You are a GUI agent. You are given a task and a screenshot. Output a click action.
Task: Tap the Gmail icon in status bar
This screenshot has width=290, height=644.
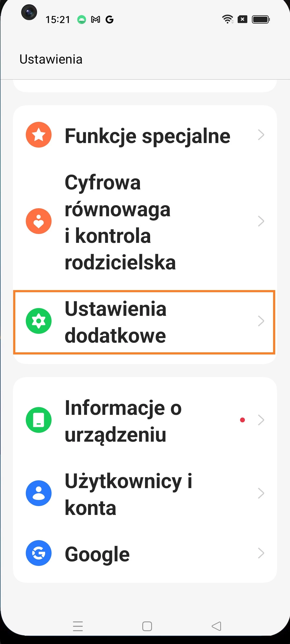[96, 19]
